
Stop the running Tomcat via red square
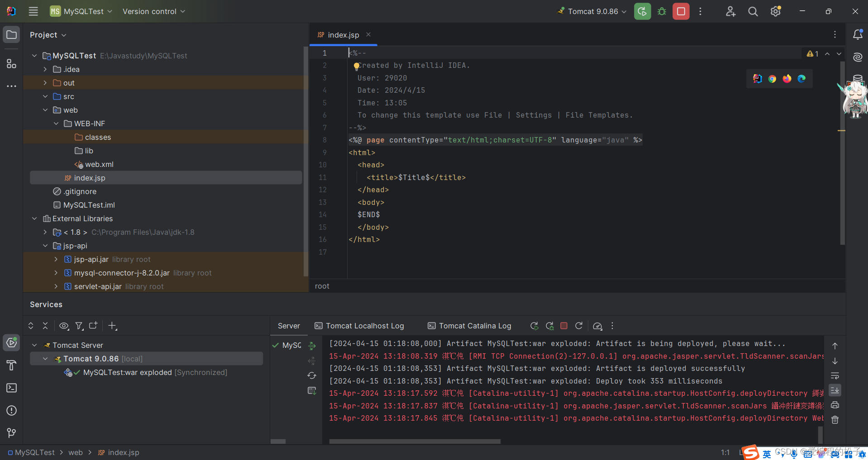pyautogui.click(x=681, y=11)
